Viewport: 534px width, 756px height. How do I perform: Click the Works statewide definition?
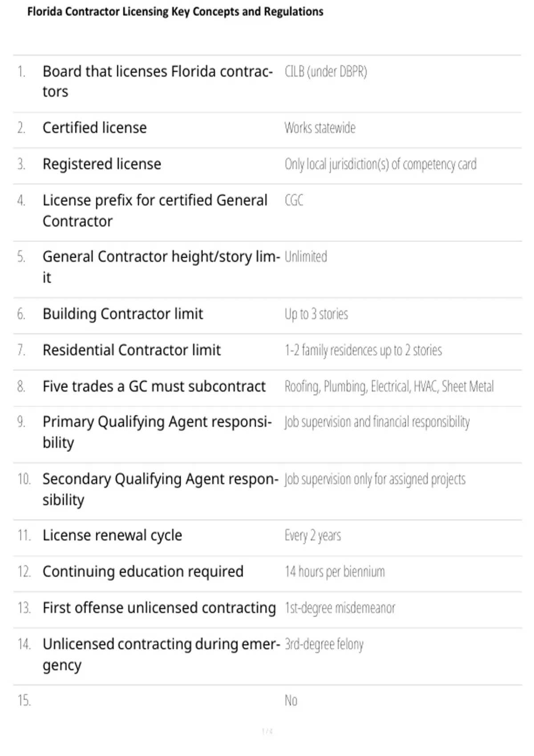coord(320,128)
